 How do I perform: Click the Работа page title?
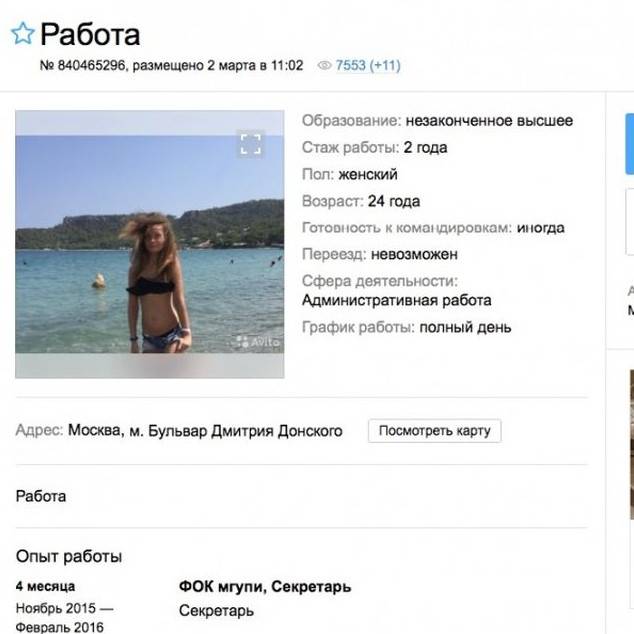click(x=90, y=35)
